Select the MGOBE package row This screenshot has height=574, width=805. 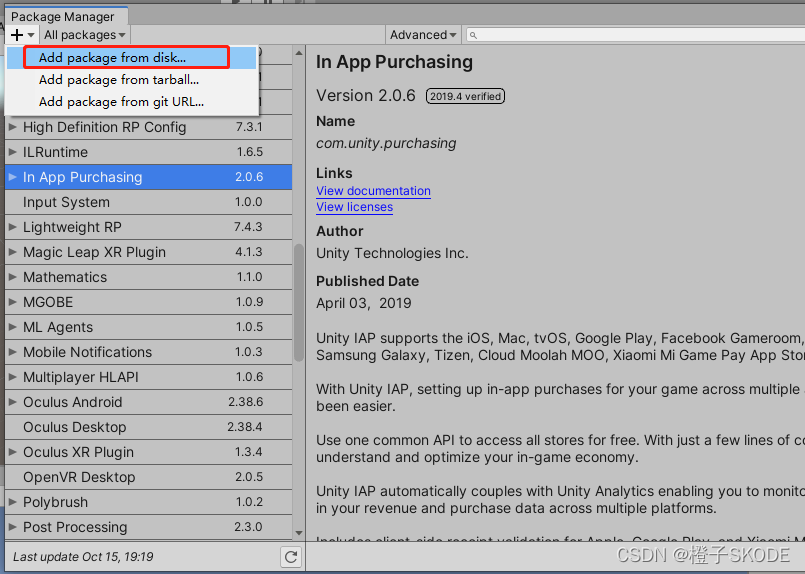pyautogui.click(x=148, y=302)
